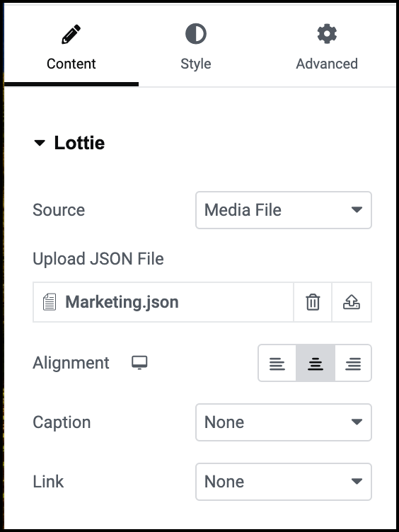Click the Content tab label
The width and height of the screenshot is (399, 532).
coord(71,64)
